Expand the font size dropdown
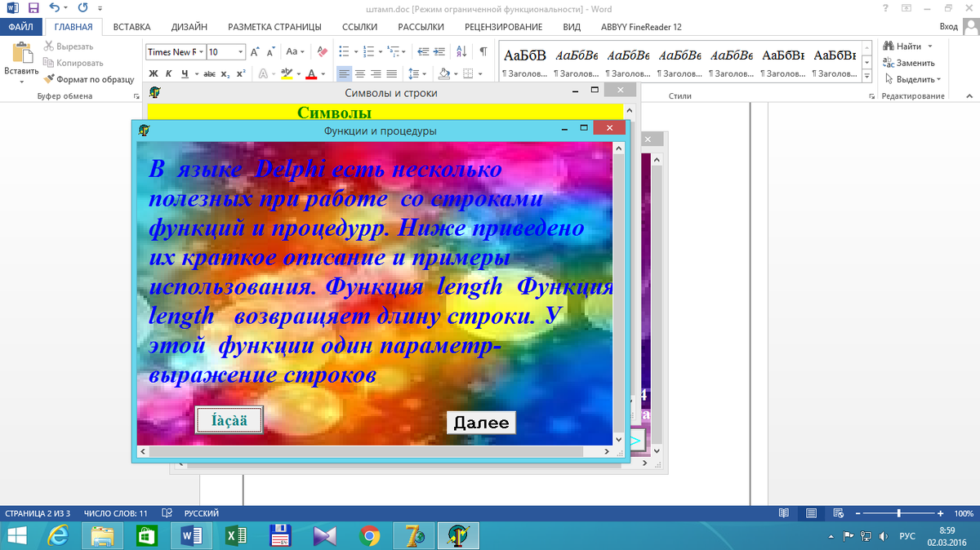Viewport: 980px width, 550px height. tap(241, 52)
